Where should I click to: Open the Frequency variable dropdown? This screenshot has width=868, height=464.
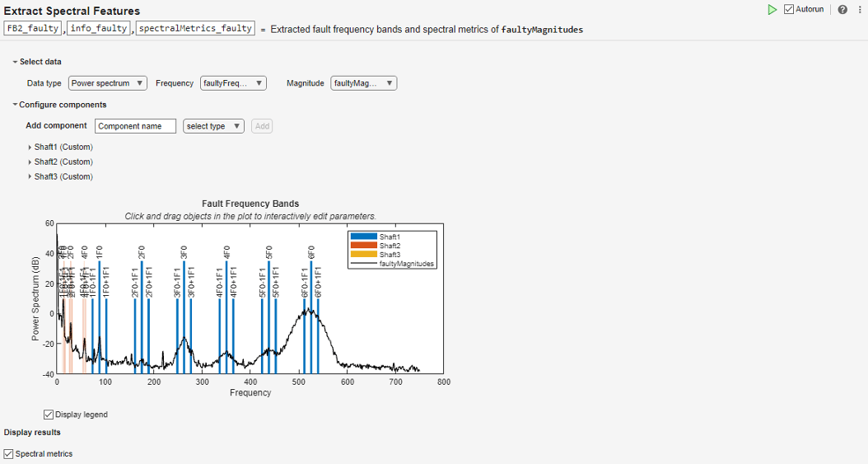232,83
